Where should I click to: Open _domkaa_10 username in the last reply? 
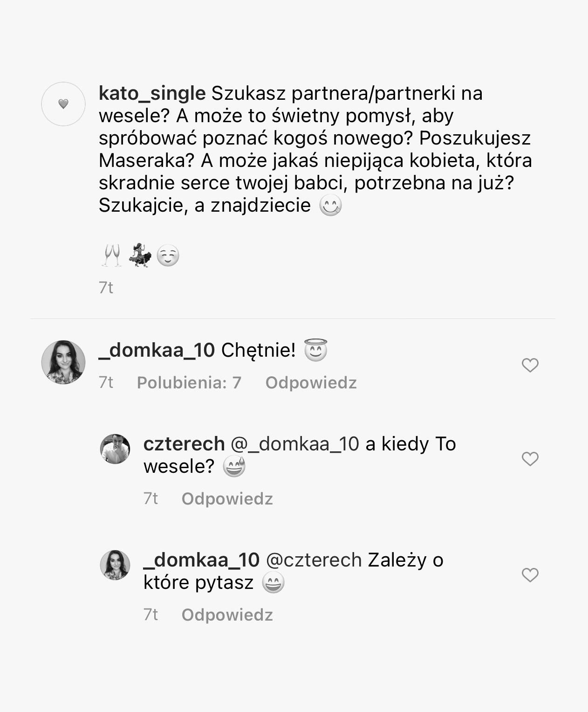[x=201, y=560]
